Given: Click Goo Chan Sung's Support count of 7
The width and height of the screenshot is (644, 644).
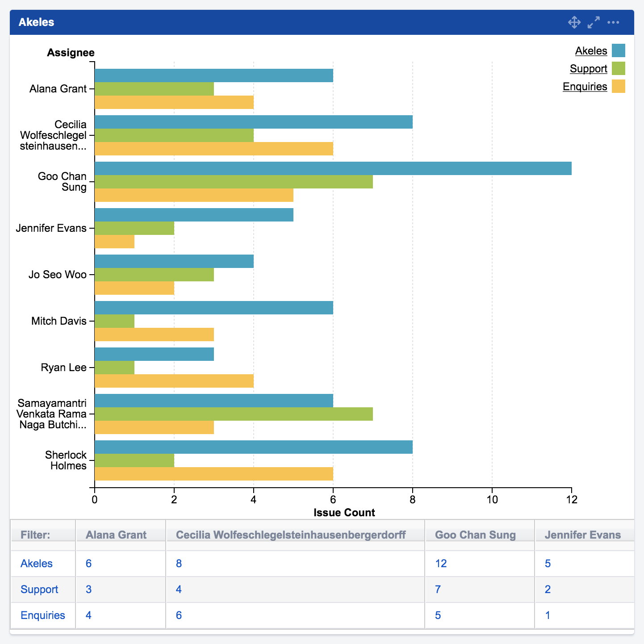Looking at the screenshot, I should (437, 590).
